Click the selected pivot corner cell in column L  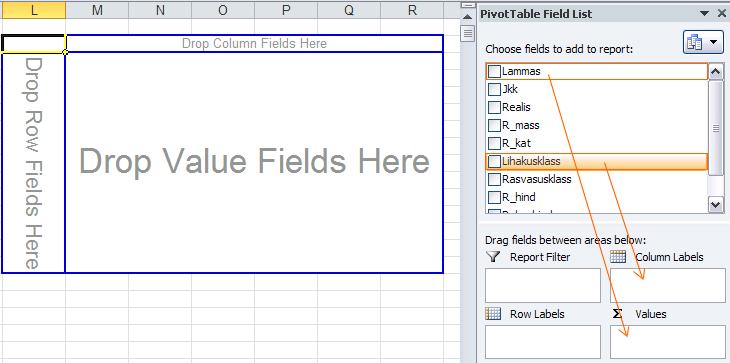(34, 44)
